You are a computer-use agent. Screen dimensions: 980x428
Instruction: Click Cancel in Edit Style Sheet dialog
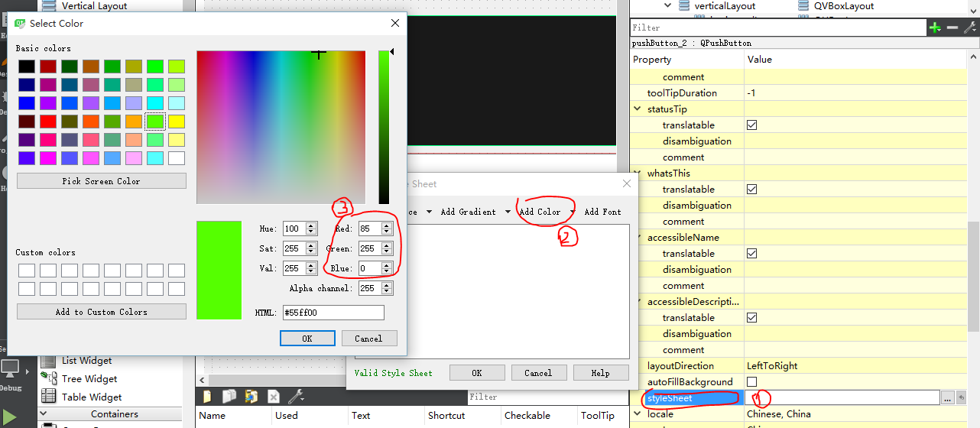[x=538, y=373]
